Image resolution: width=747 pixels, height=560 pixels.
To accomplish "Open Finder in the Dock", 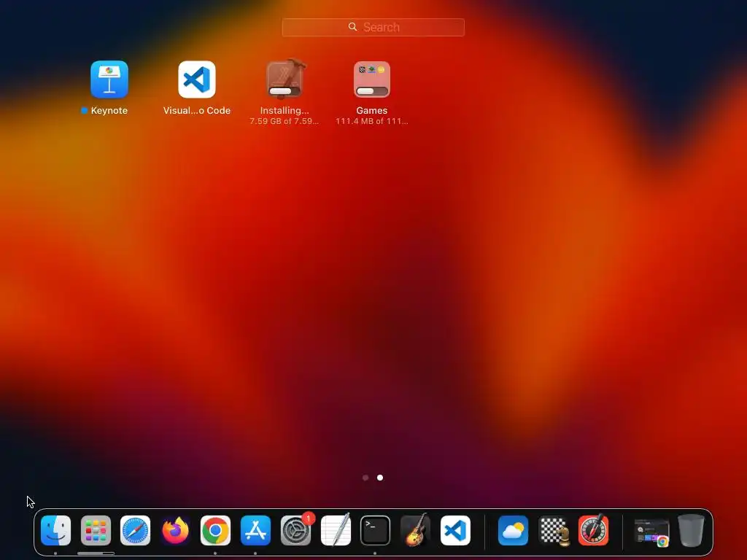I will click(55, 530).
